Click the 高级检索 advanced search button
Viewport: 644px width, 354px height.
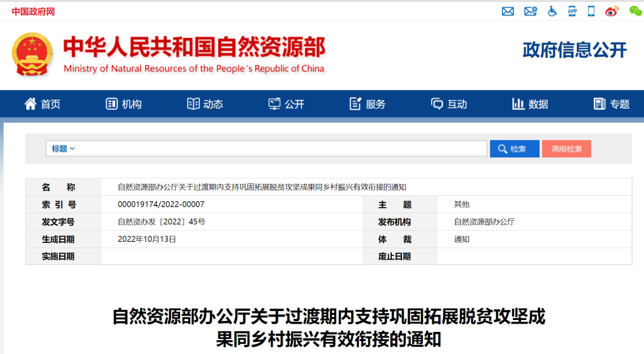pos(566,149)
